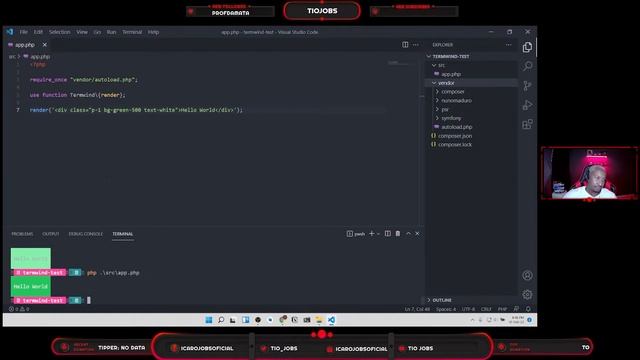The width and height of the screenshot is (640, 360).
Task: Open the Terminal menu
Action: tap(132, 32)
